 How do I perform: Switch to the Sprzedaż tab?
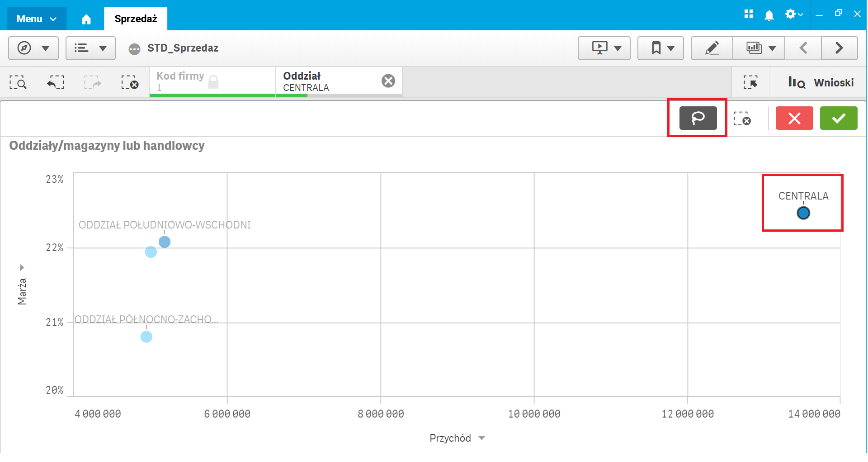[x=136, y=19]
